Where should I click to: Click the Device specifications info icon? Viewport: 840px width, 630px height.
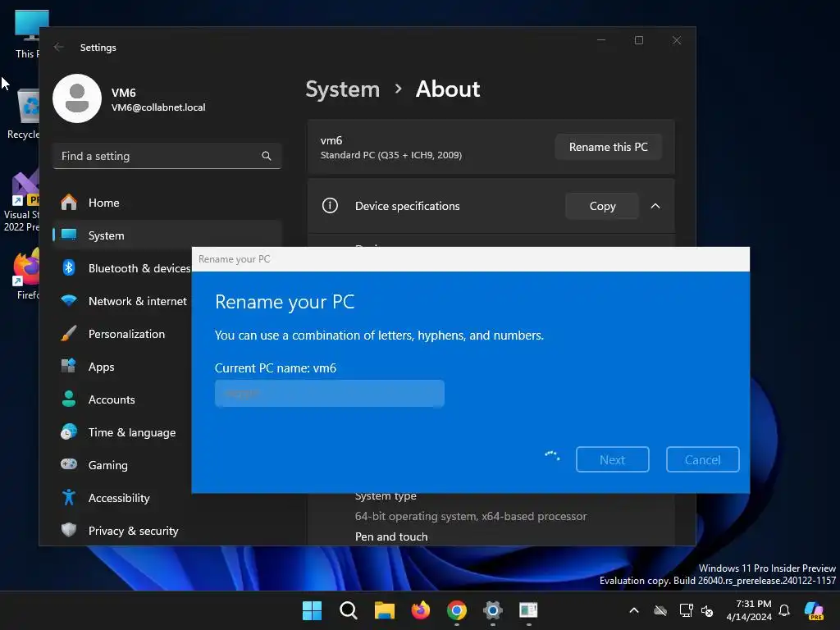330,206
